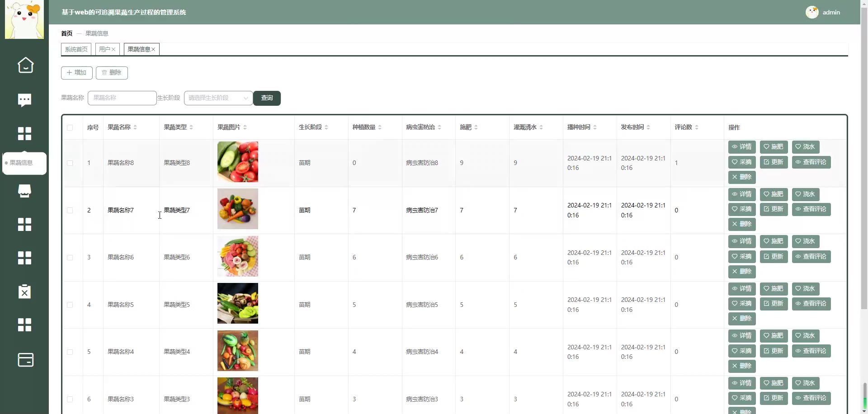This screenshot has width=868, height=414.
Task: Click the 果蔬名称 search input field
Action: click(x=122, y=98)
